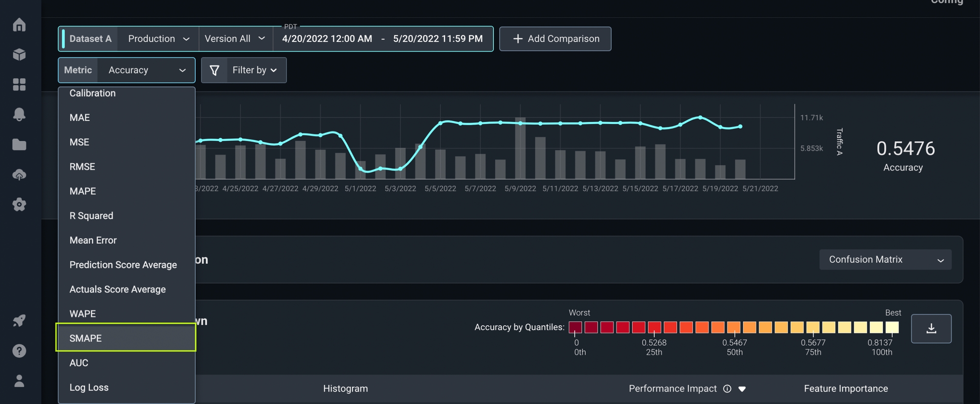
Task: Open the user profile icon in the sidebar
Action: pos(19,381)
